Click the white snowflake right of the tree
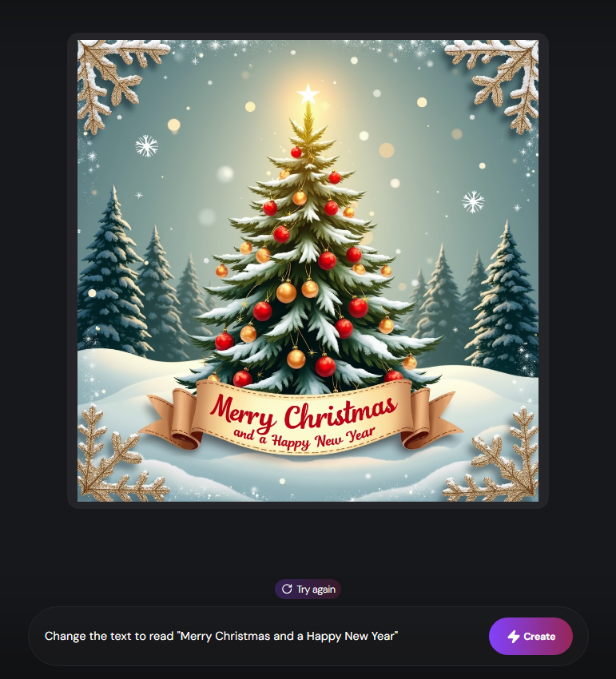Image resolution: width=616 pixels, height=679 pixels. [x=473, y=202]
